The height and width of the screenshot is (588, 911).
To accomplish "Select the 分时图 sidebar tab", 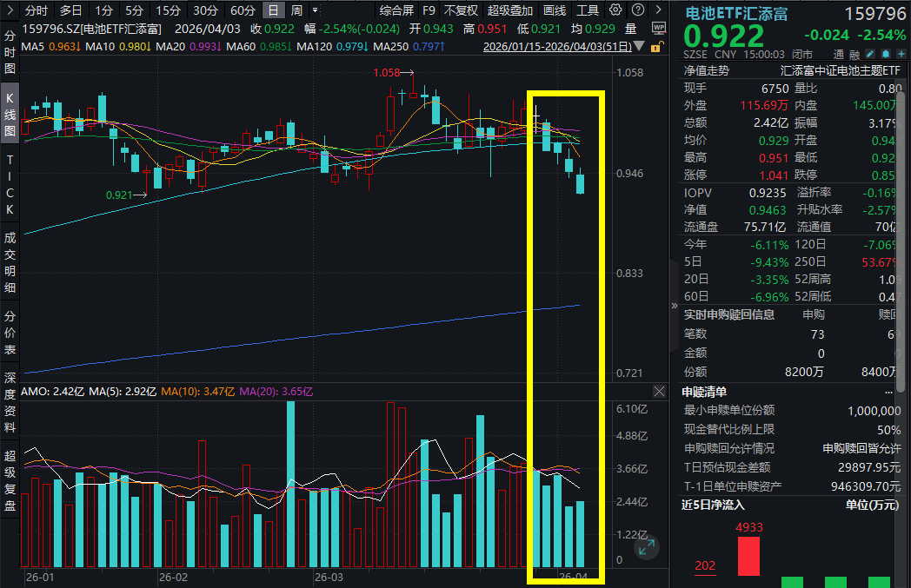I will (x=10, y=53).
